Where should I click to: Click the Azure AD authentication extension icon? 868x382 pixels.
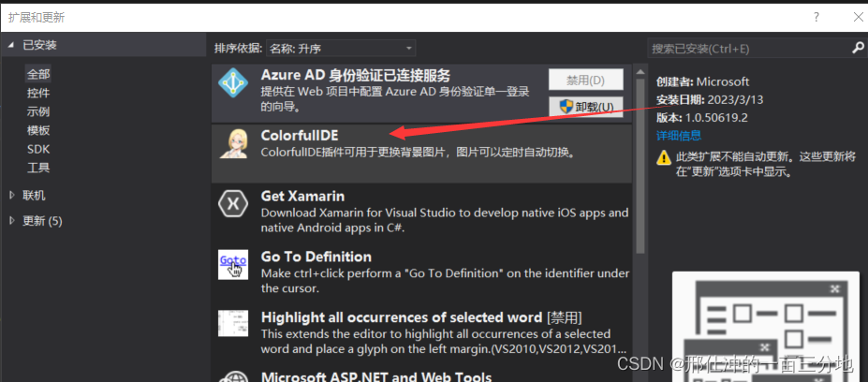click(232, 82)
